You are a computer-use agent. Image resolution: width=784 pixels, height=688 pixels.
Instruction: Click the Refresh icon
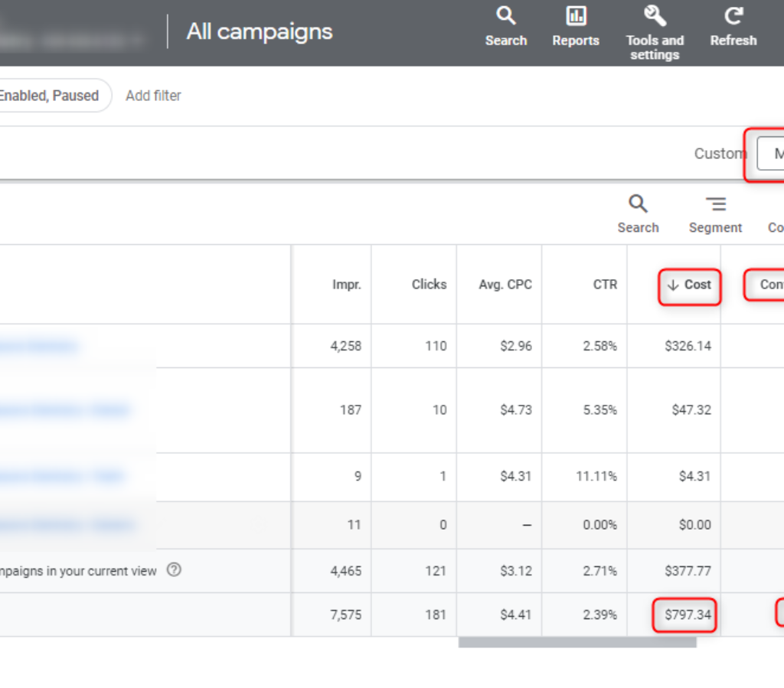pyautogui.click(x=733, y=16)
